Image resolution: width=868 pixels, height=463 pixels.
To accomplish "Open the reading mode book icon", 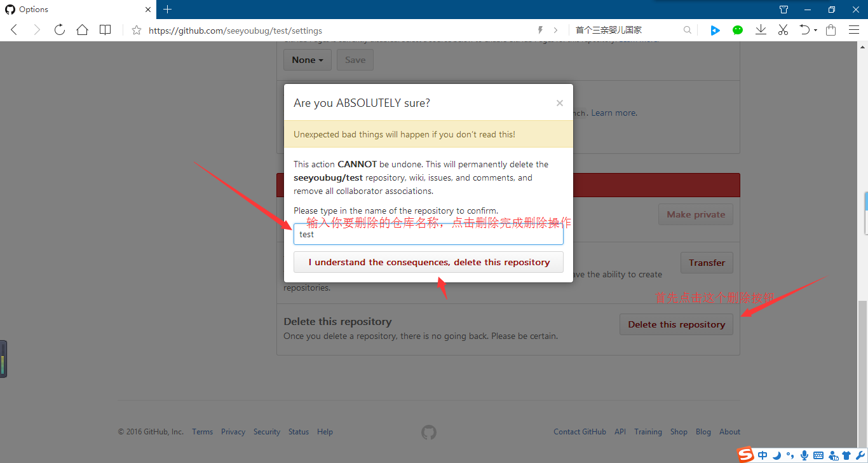I will pyautogui.click(x=105, y=30).
